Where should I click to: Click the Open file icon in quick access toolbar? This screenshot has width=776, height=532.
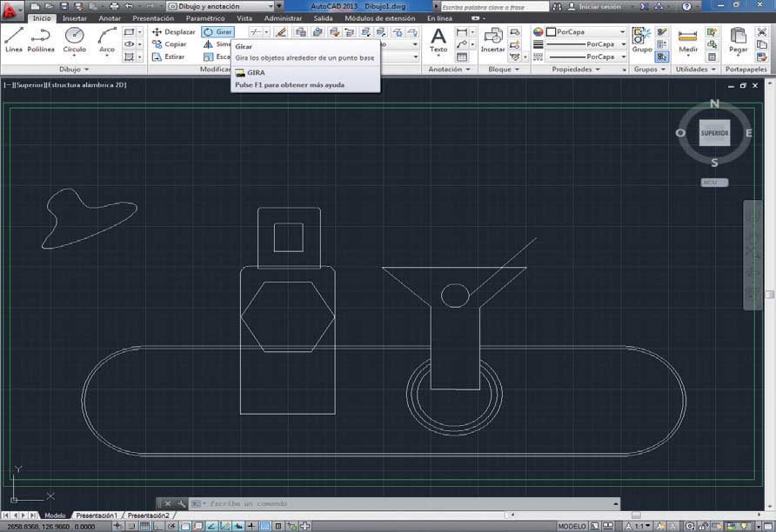coord(50,6)
